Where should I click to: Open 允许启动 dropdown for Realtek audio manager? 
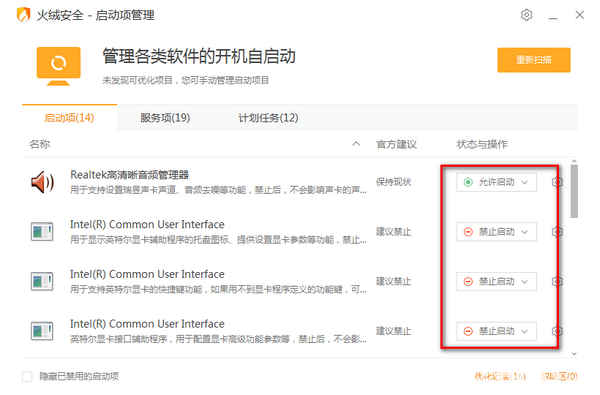coord(496,182)
